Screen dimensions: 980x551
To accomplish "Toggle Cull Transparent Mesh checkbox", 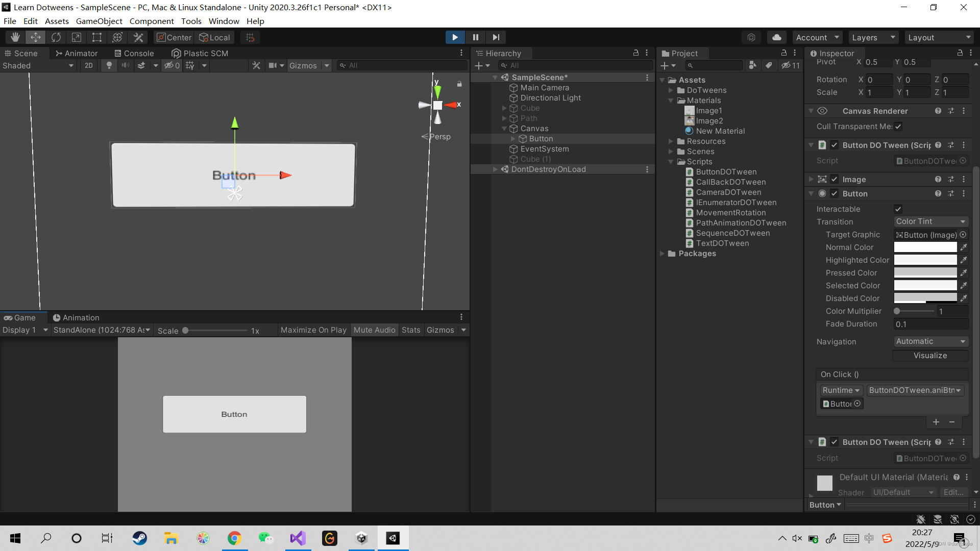I will (899, 127).
